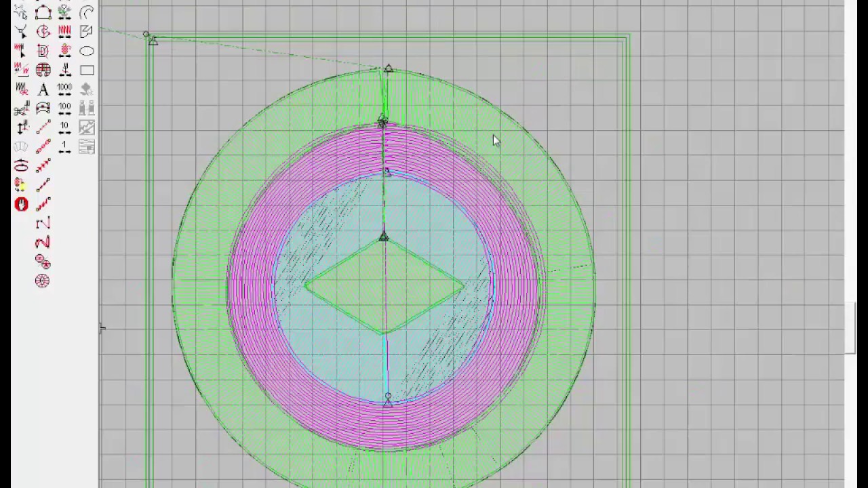Select the beaded red line stitch tool
This screenshot has width=868, height=488.
43,146
